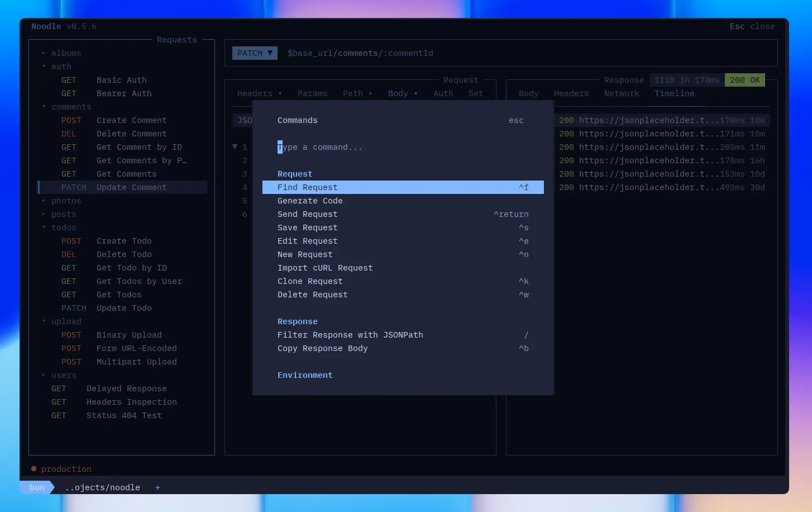Screen dimensions: 812x512
Task: Switch to request Params tab
Action: (x=312, y=93)
